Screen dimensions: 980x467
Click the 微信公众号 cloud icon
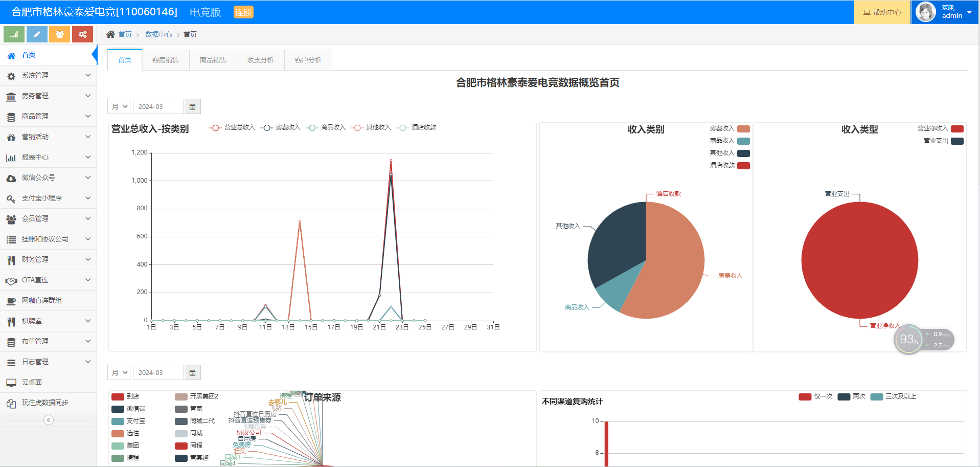pyautogui.click(x=11, y=178)
